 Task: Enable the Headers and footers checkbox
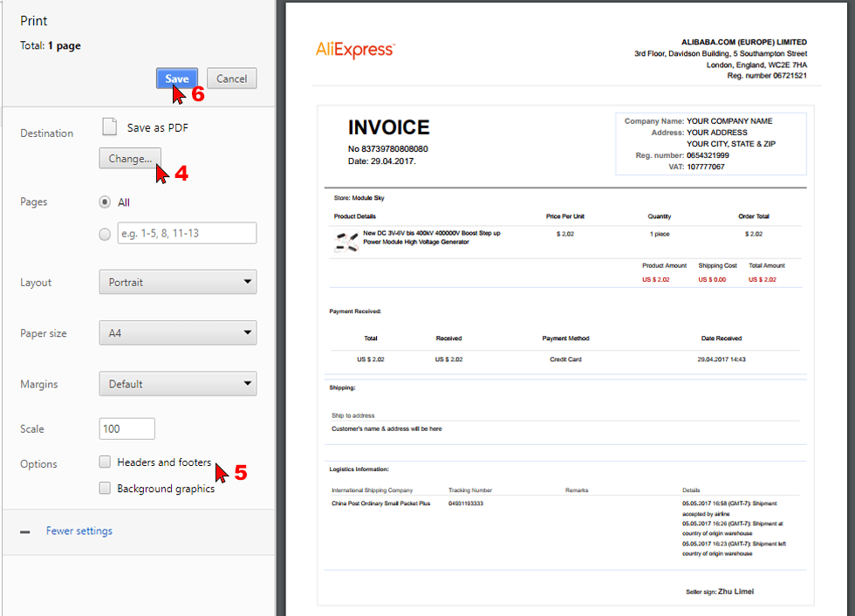105,462
